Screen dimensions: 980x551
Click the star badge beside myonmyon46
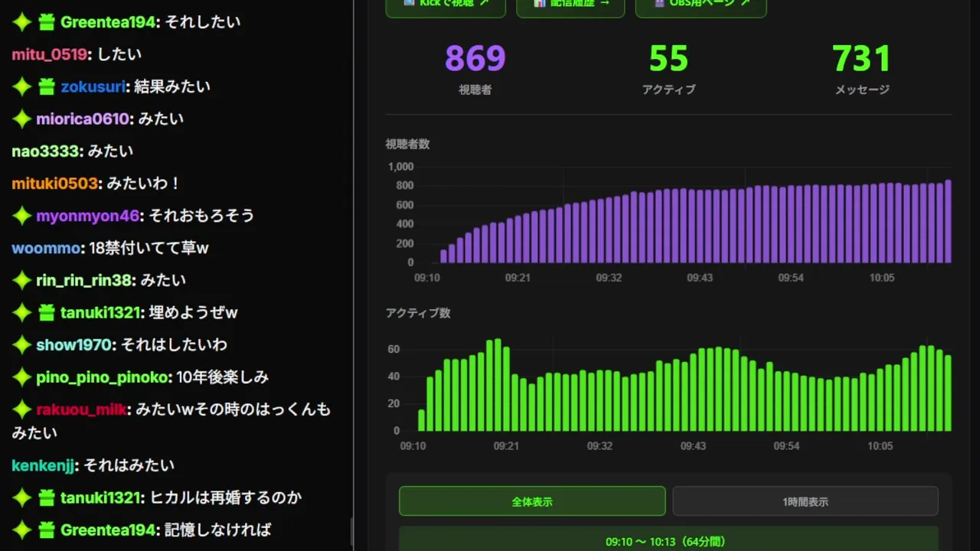[22, 216]
